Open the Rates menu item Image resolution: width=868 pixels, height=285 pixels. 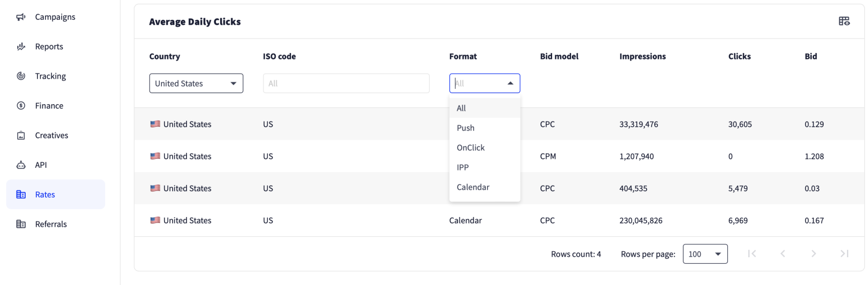click(x=56, y=195)
